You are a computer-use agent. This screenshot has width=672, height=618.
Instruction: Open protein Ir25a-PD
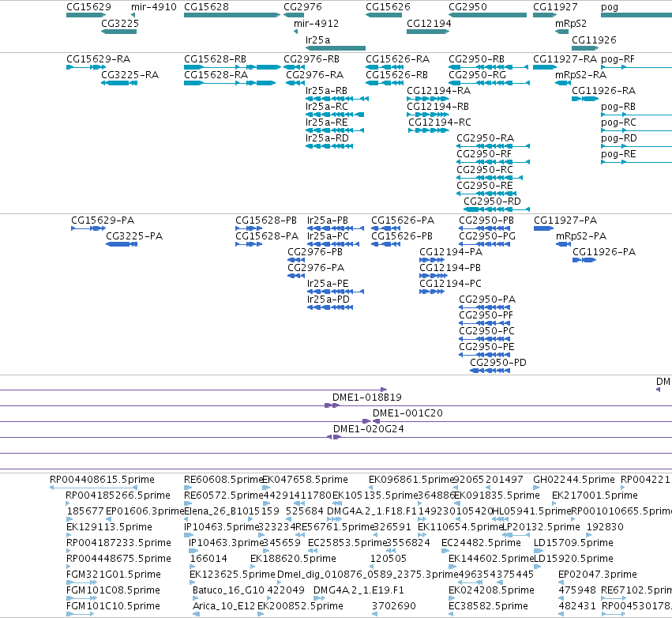point(328,299)
